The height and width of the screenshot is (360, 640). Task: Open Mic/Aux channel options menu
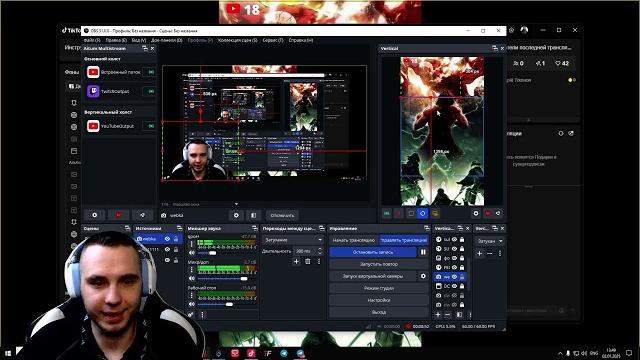tap(191, 269)
